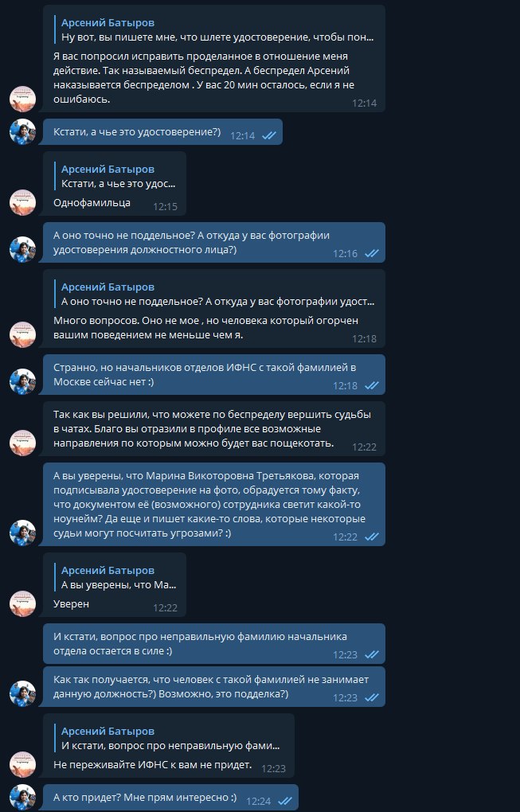The height and width of the screenshot is (812, 520).
Task: Click blue avatar next to 'Кстати, а чье это удостоверение?)'
Action: [23, 131]
